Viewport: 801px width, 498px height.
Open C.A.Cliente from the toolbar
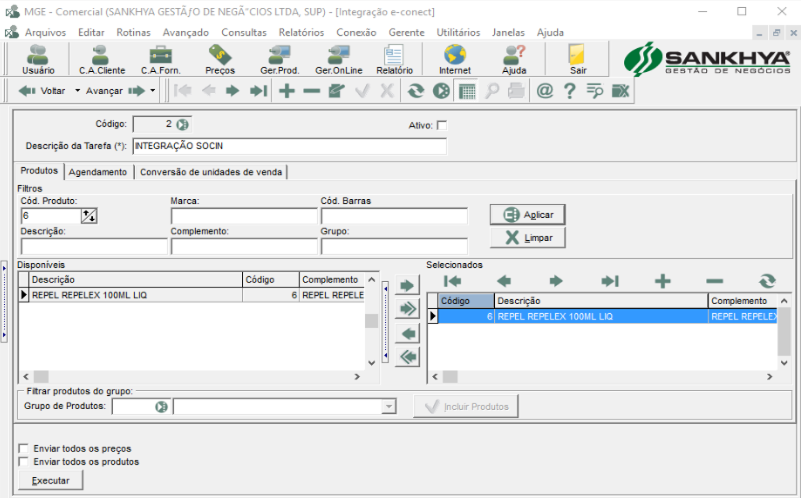click(x=102, y=59)
